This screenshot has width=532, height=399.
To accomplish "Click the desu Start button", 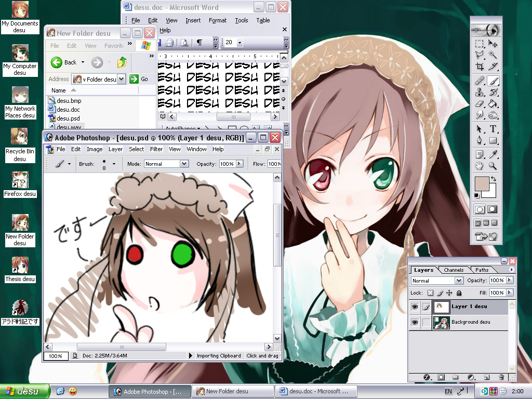I will click(x=25, y=392).
